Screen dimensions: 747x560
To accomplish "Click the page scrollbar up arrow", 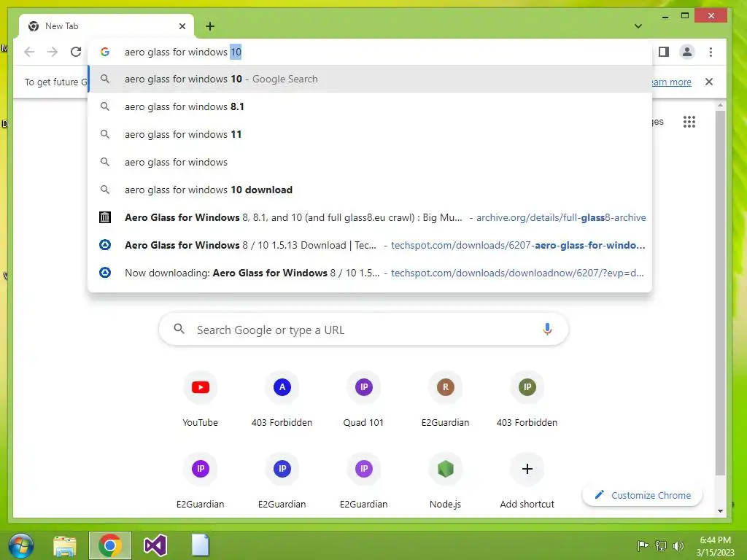I will 720,105.
